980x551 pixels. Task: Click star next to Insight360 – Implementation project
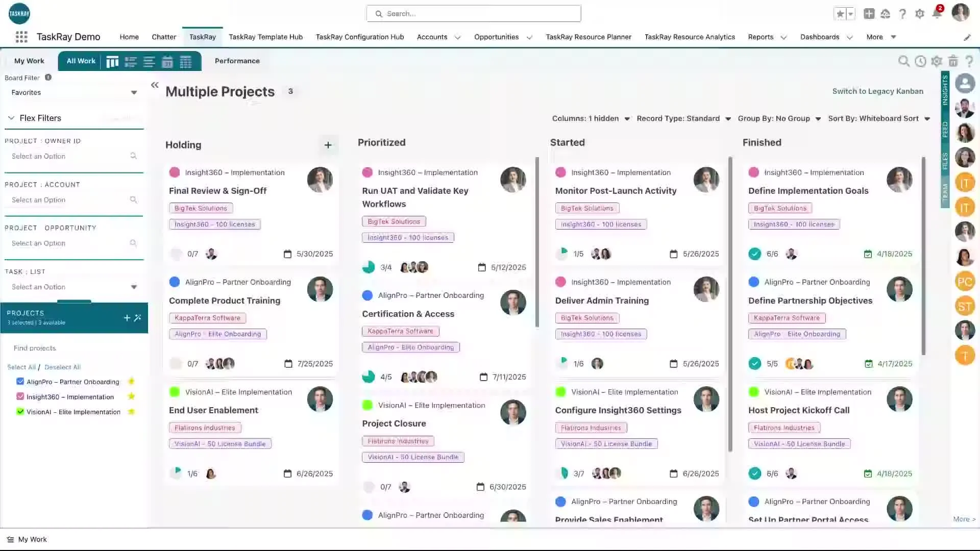pyautogui.click(x=131, y=396)
